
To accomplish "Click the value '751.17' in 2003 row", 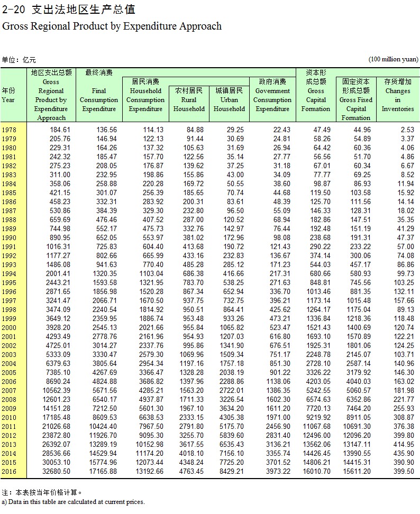I will (280, 355).
